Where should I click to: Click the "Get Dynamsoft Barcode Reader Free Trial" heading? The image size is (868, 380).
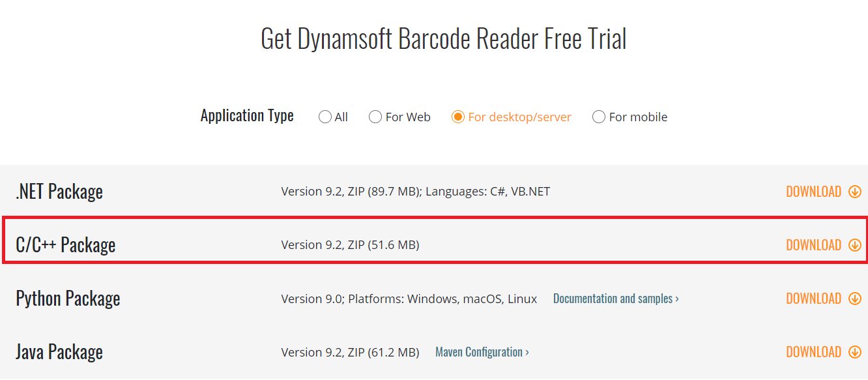(443, 39)
